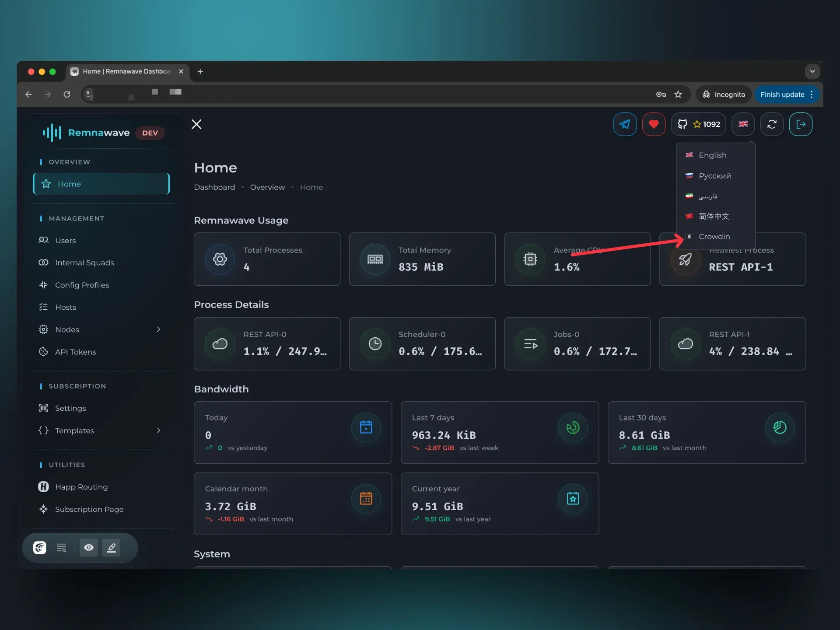
Task: Click the Finish update button
Action: [x=782, y=94]
